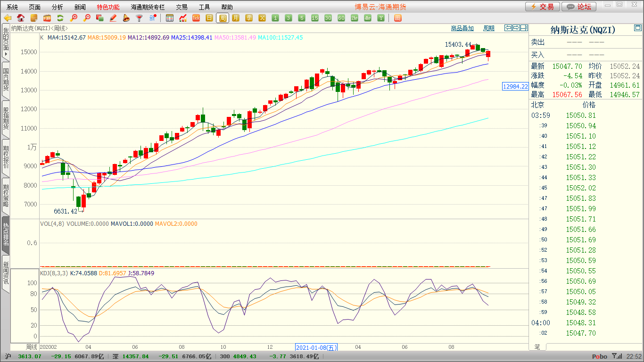644x362 pixels.
Task: Select the 60-minute period button
Action: coord(341,18)
